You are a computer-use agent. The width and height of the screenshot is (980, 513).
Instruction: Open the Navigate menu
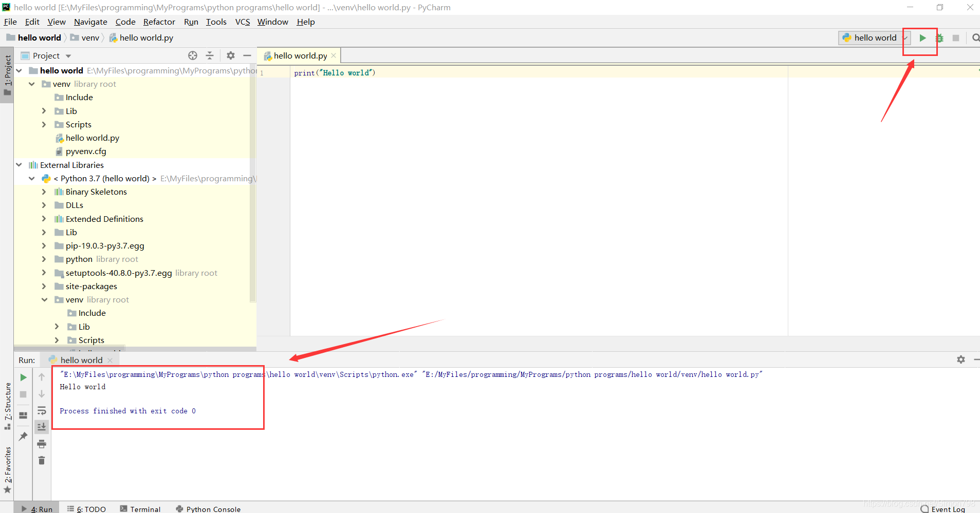pos(90,22)
